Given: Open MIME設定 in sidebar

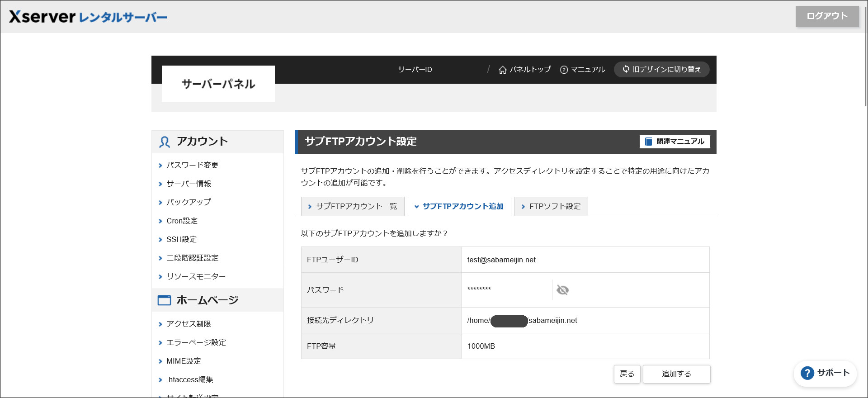Looking at the screenshot, I should [x=184, y=361].
